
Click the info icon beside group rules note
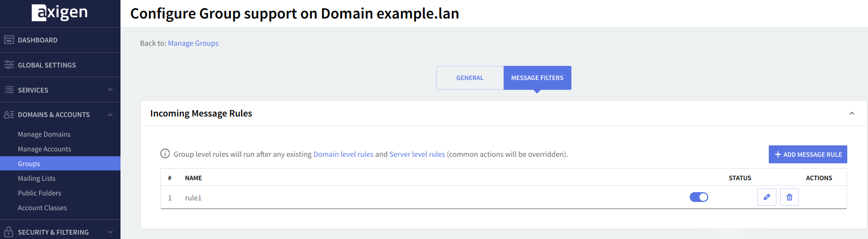(165, 154)
